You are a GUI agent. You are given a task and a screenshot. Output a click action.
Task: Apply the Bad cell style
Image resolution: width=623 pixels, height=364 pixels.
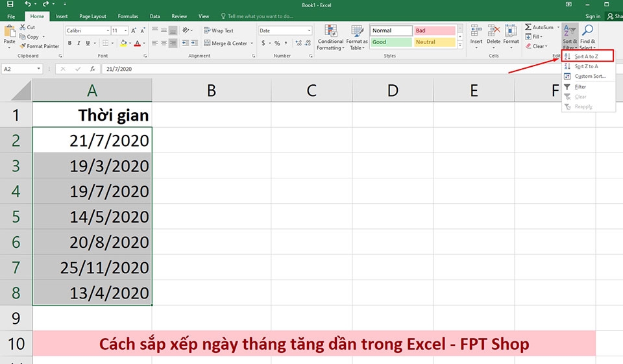pos(435,30)
